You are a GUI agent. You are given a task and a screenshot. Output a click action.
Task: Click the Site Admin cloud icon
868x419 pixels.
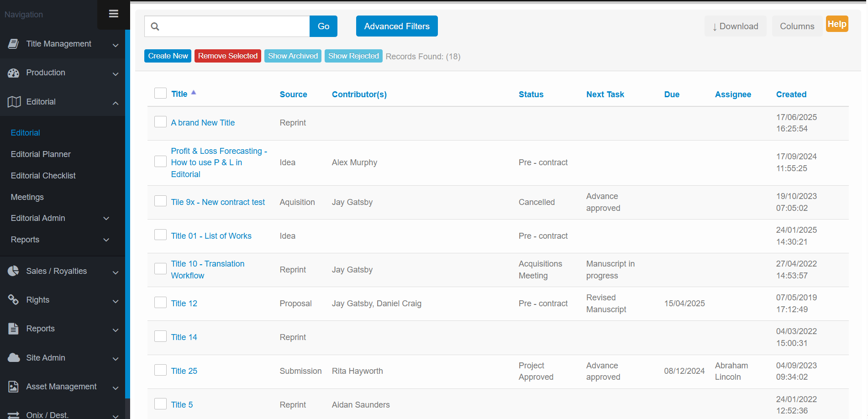[x=14, y=358]
